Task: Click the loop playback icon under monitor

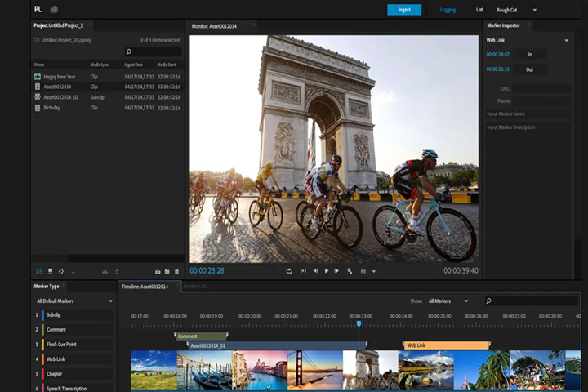Action: tap(289, 271)
